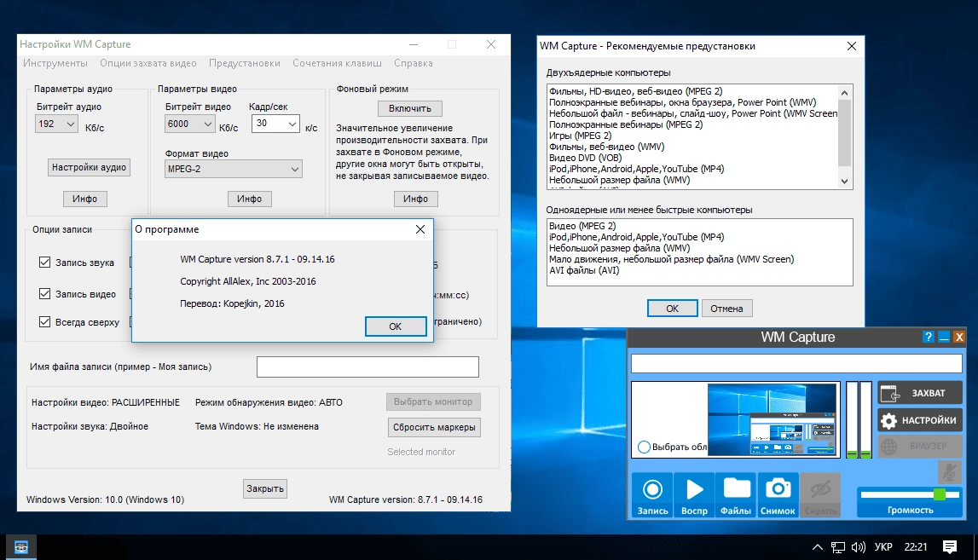Click Отмена in the presets window
Viewport: 978px width, 560px height.
coord(726,308)
